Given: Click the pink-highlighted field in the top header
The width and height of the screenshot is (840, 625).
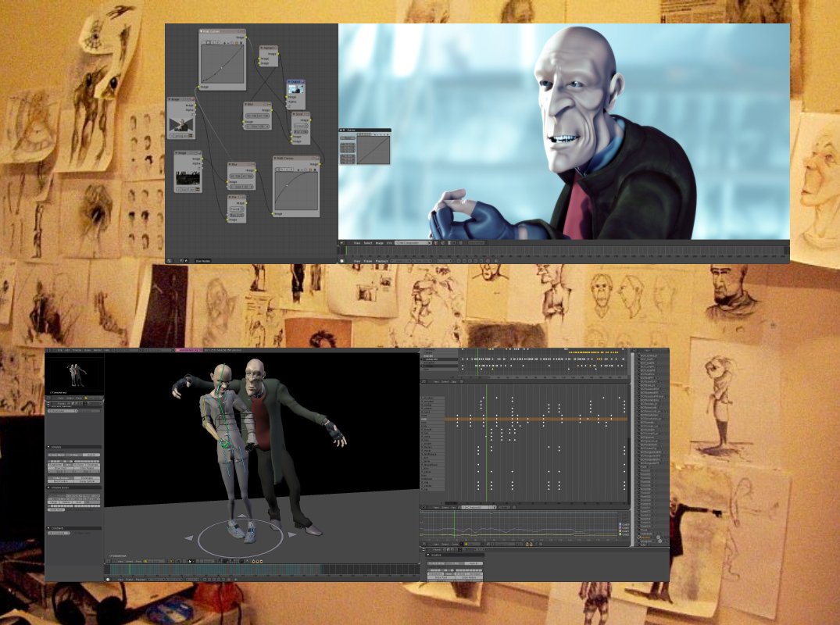Looking at the screenshot, I should (189, 350).
